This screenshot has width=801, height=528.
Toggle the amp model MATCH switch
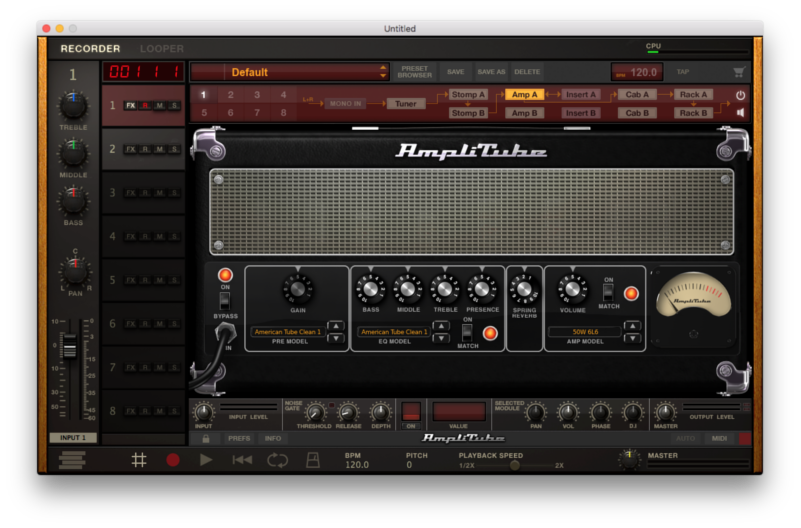608,293
